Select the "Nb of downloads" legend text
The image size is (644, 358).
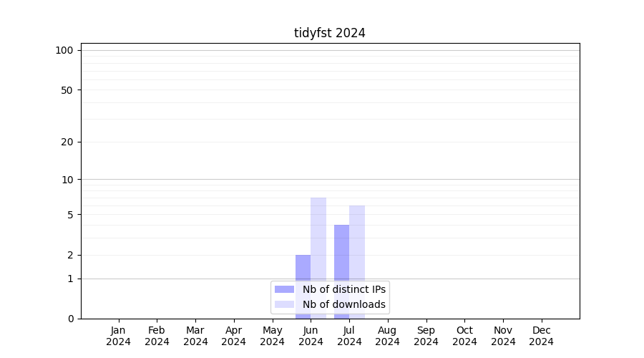[x=343, y=304]
